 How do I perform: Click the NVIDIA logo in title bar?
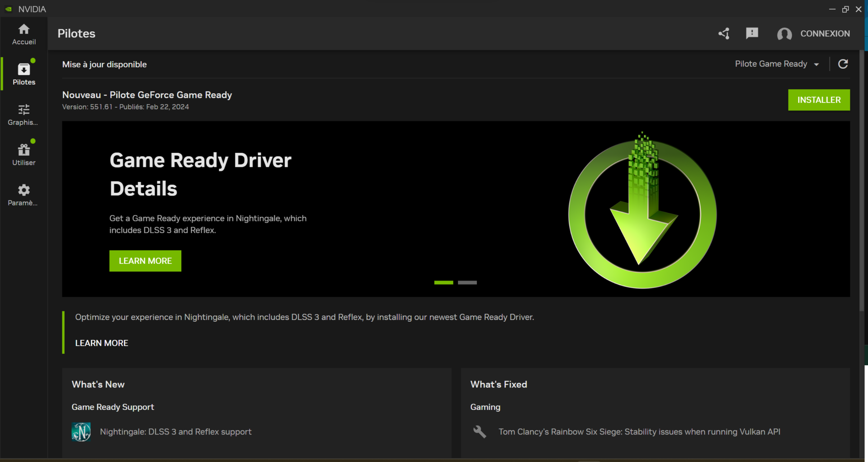point(9,9)
